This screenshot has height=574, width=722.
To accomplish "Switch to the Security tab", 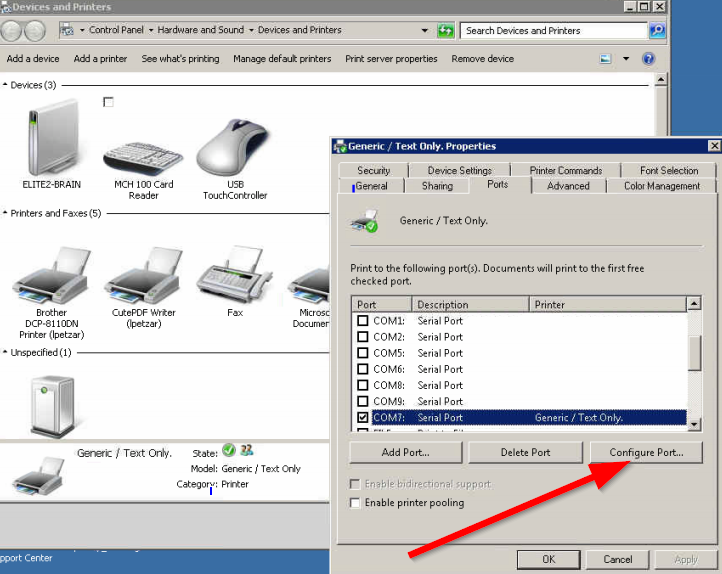I will [x=373, y=171].
